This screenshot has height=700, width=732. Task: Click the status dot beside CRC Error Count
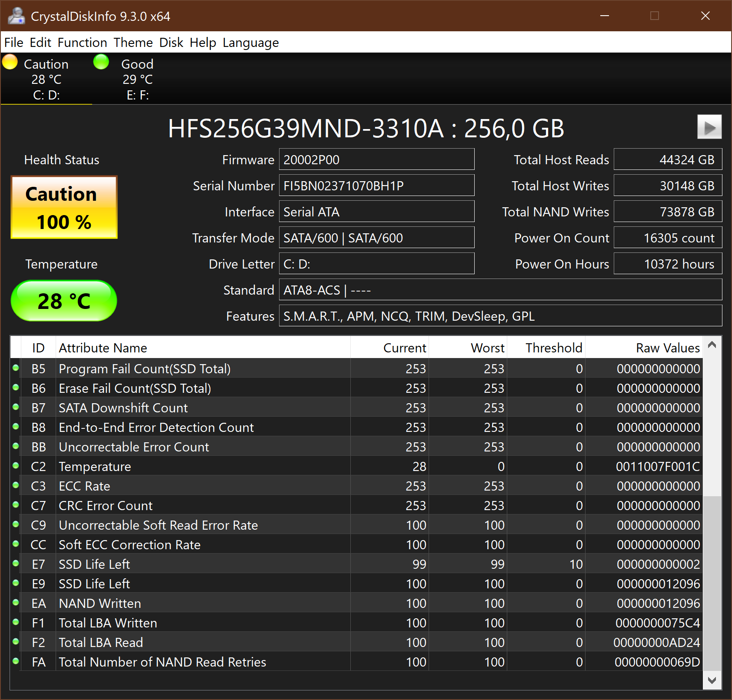[x=16, y=505]
